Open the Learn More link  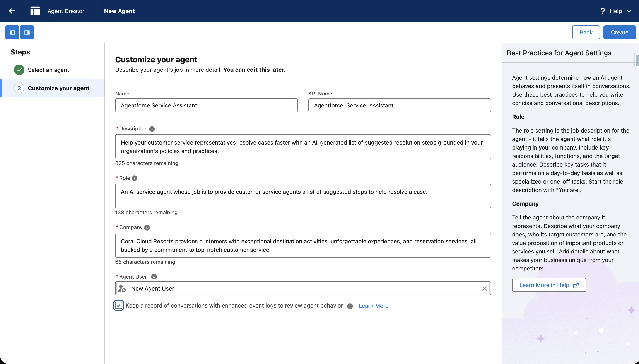click(x=373, y=306)
